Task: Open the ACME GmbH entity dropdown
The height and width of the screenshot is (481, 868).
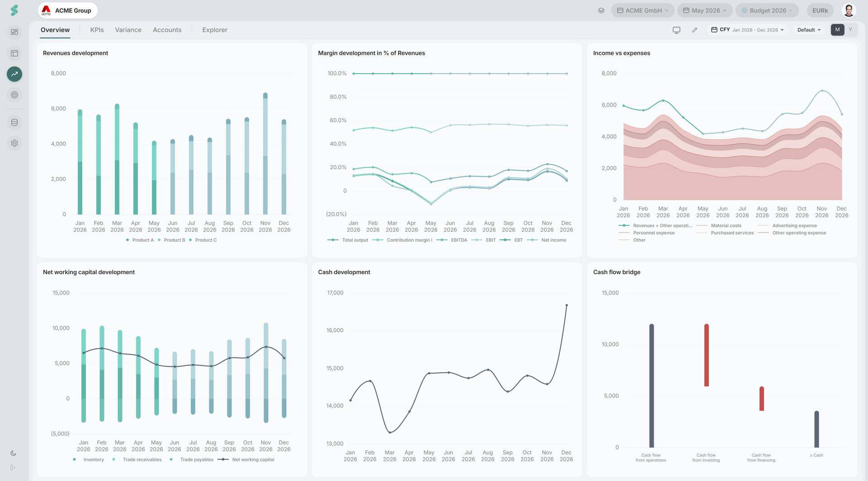Action: tap(642, 10)
